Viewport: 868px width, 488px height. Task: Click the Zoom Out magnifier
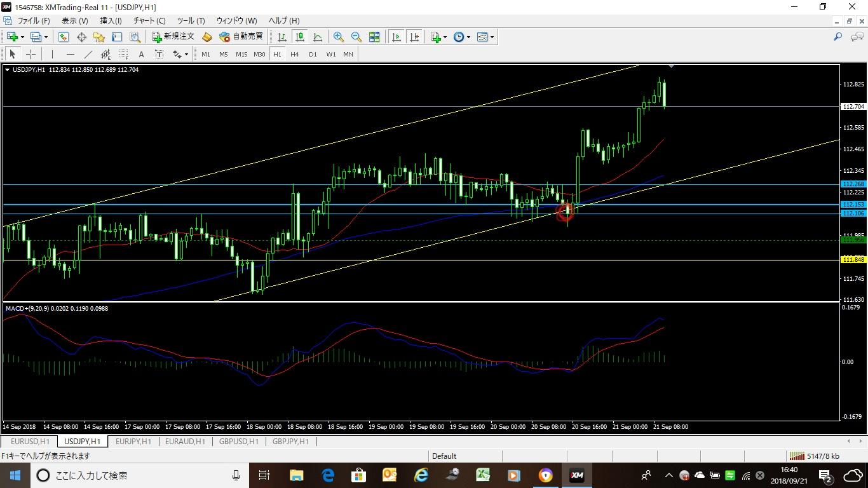356,37
